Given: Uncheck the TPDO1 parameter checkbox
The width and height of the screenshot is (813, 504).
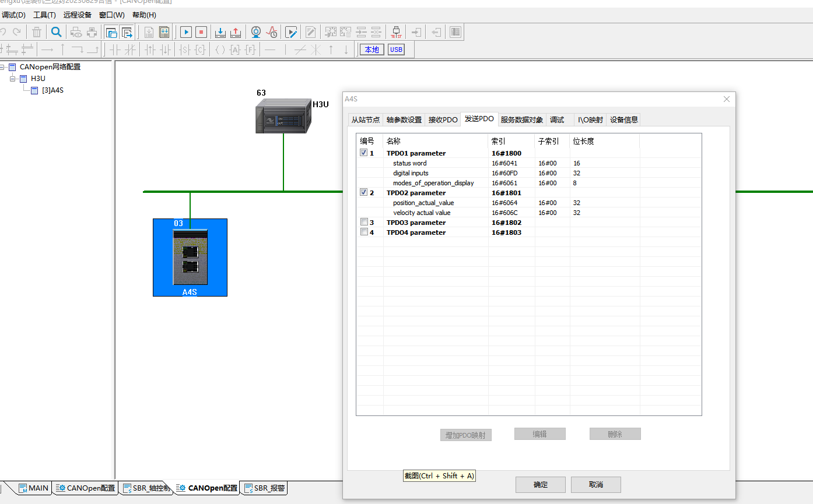Looking at the screenshot, I should [x=364, y=153].
